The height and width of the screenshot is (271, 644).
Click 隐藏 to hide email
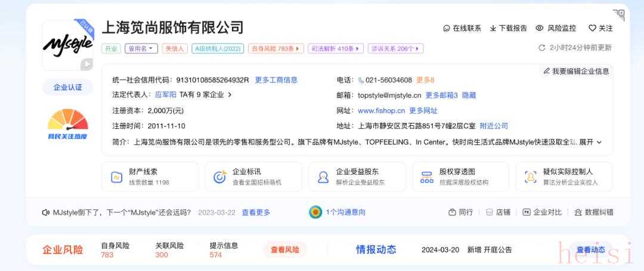coord(469,95)
